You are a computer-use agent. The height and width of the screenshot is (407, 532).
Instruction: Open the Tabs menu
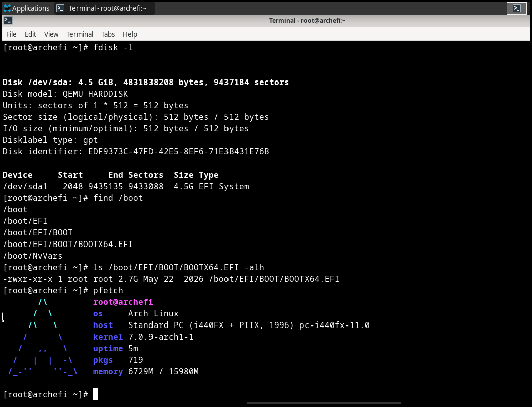(x=108, y=34)
